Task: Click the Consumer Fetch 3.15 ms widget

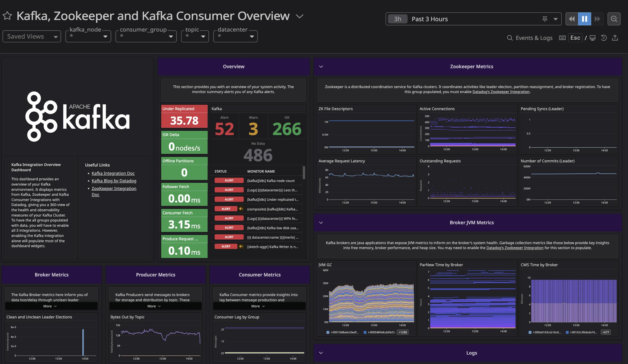Action: coord(184,220)
